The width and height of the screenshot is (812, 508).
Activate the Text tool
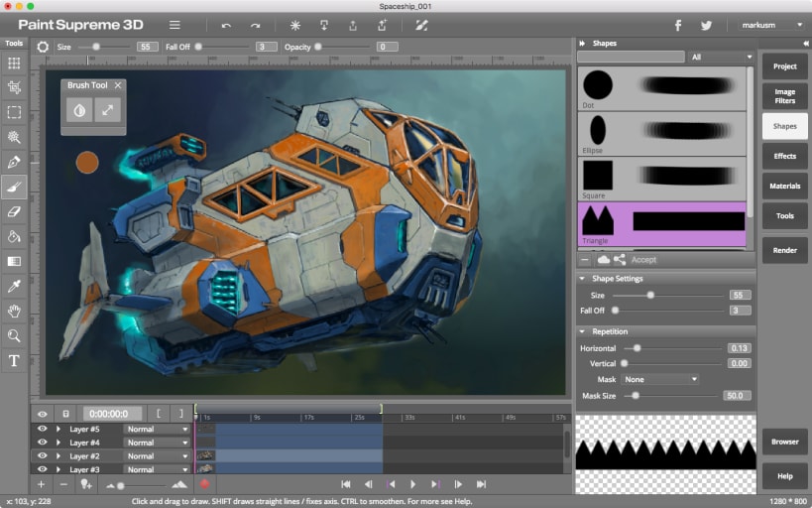point(14,361)
